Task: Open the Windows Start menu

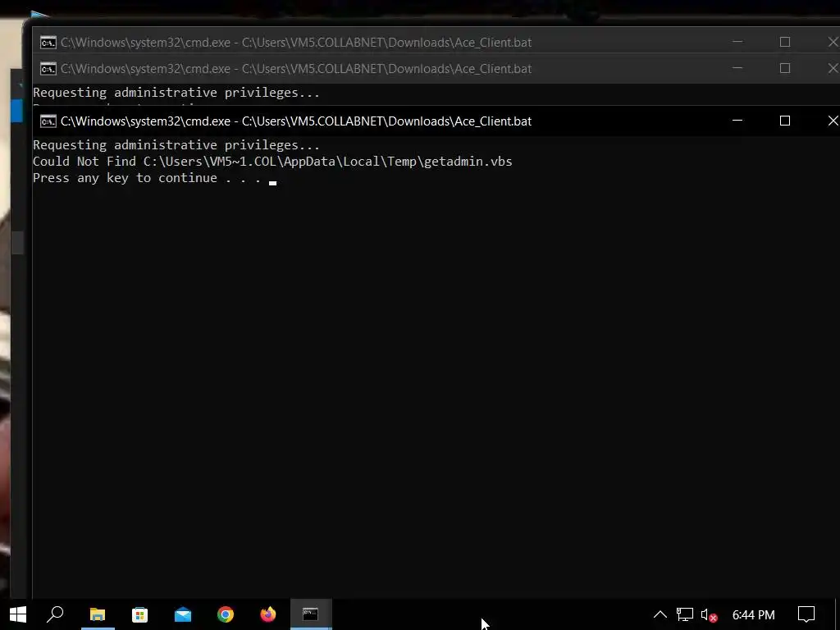Action: 18,614
